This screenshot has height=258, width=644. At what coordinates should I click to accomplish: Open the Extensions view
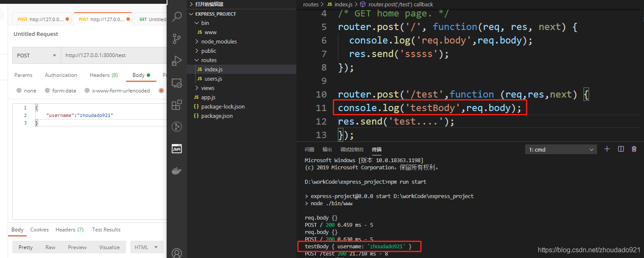pos(177,105)
